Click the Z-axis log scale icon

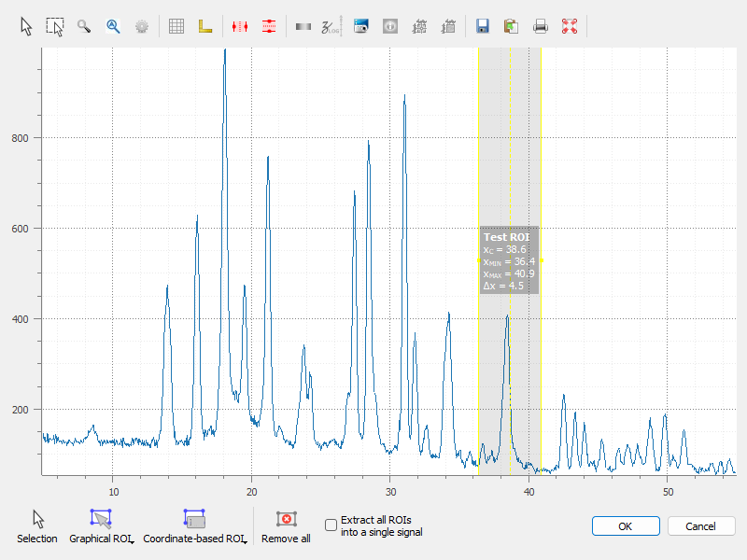[331, 26]
